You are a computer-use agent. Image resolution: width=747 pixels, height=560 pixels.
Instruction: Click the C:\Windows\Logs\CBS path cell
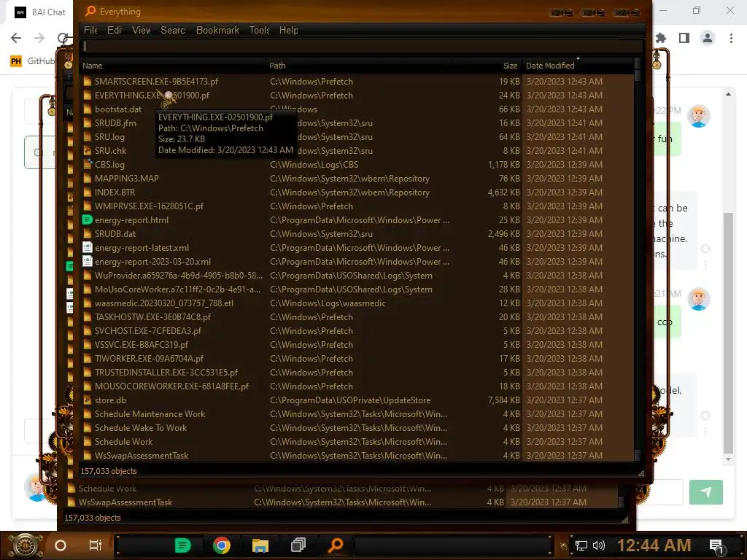pos(314,164)
